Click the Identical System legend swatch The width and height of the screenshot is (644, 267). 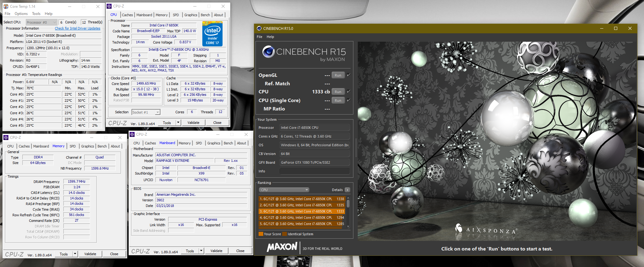[284, 234]
